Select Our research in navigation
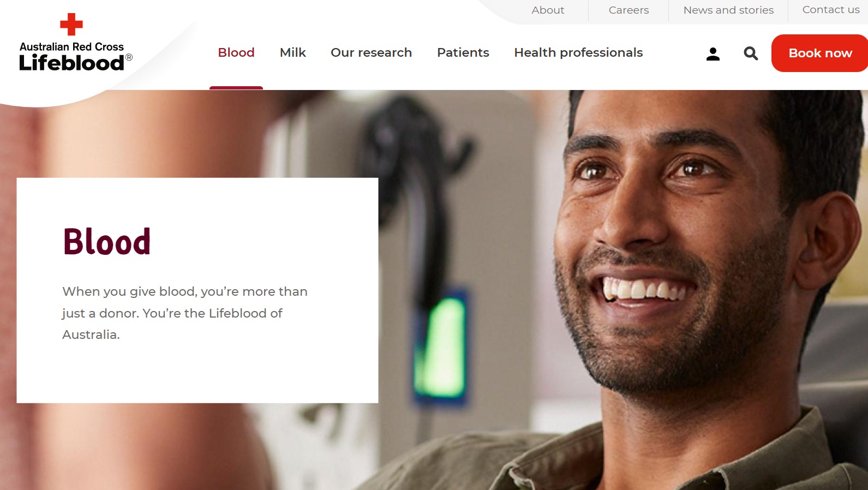Image resolution: width=868 pixels, height=490 pixels. click(371, 52)
